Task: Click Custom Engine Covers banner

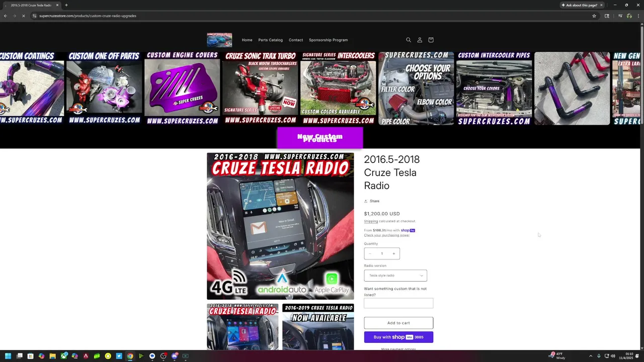Action: click(x=182, y=88)
